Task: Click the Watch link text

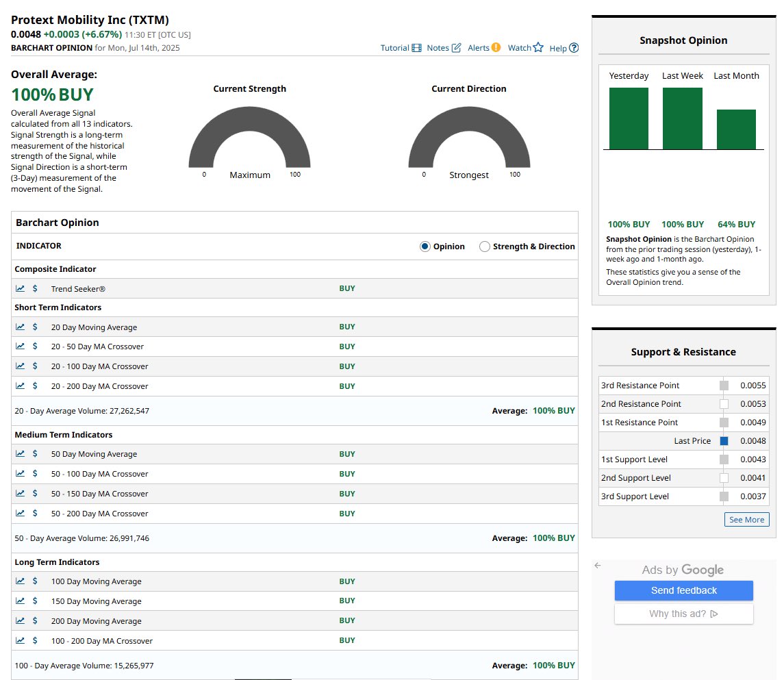Action: pyautogui.click(x=520, y=48)
